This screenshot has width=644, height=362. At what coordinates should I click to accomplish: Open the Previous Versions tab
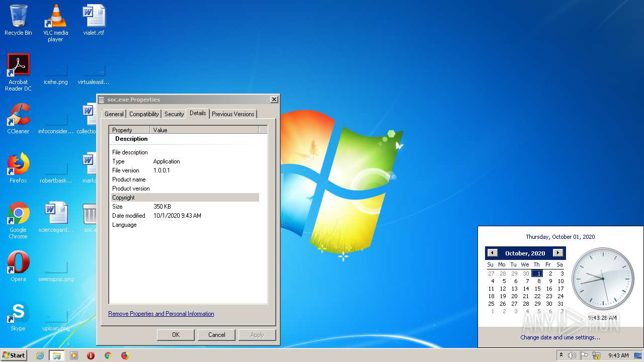233,114
